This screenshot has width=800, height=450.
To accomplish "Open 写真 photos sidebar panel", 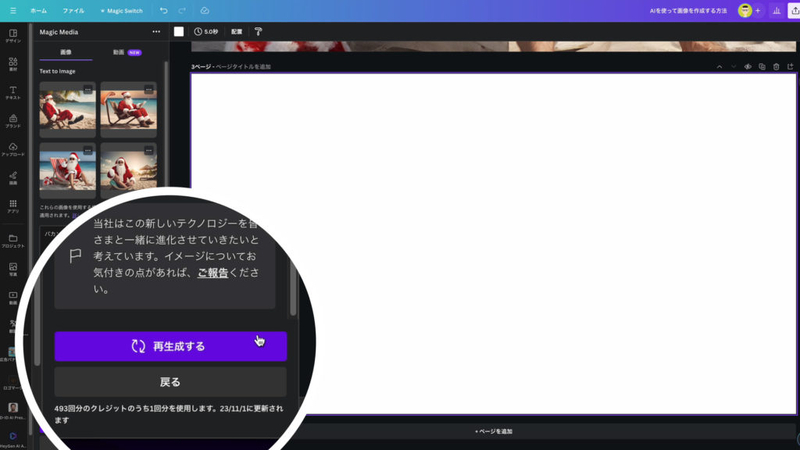I will 13,270.
